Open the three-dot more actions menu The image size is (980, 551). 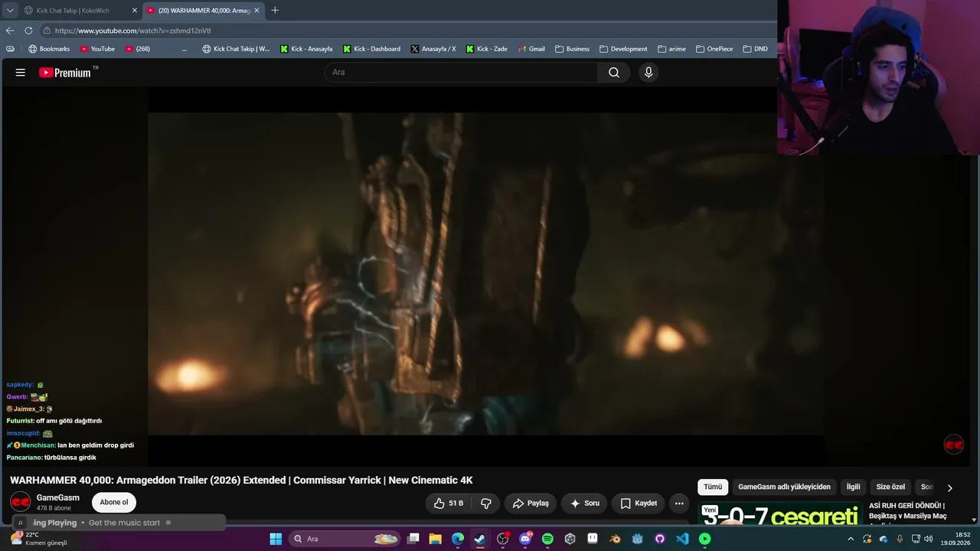point(679,504)
